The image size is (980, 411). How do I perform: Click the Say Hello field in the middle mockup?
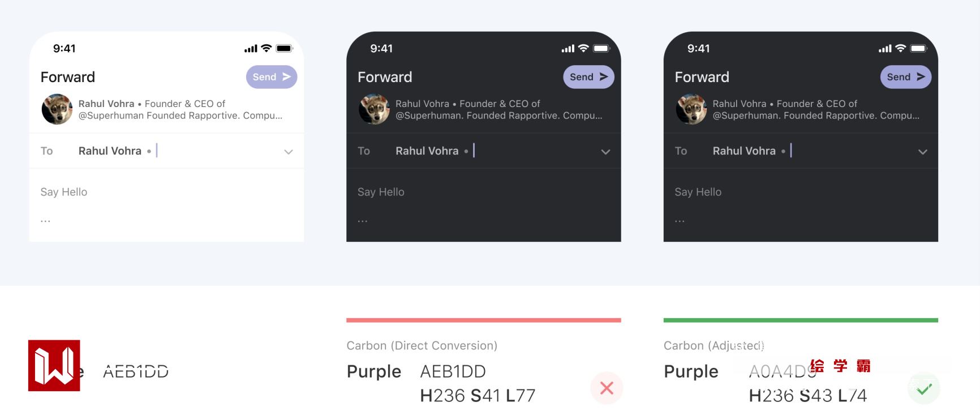coord(381,192)
